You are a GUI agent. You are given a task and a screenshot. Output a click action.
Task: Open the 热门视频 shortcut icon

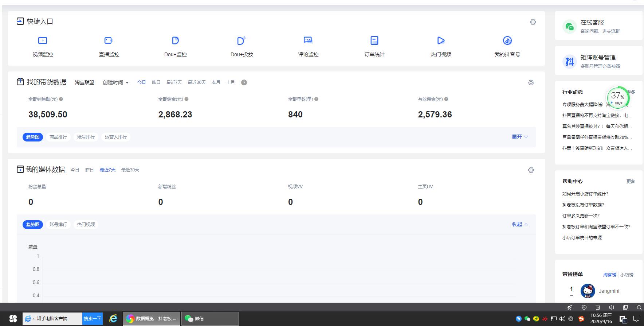441,41
